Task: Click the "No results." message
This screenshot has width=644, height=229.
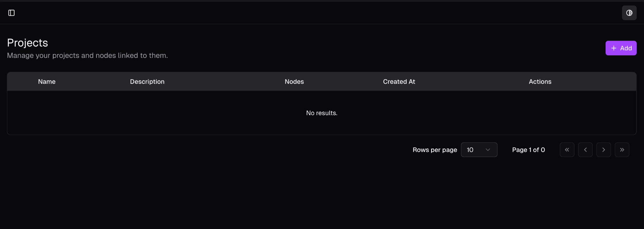Action: point(322,113)
